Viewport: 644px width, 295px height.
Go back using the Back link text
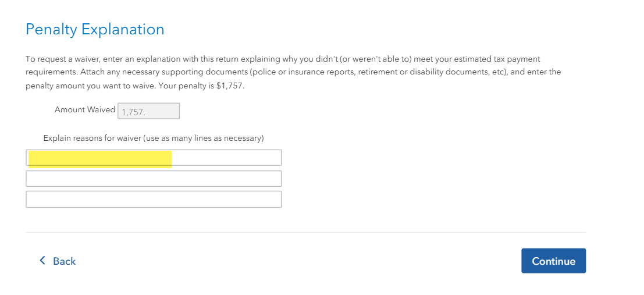[64, 261]
